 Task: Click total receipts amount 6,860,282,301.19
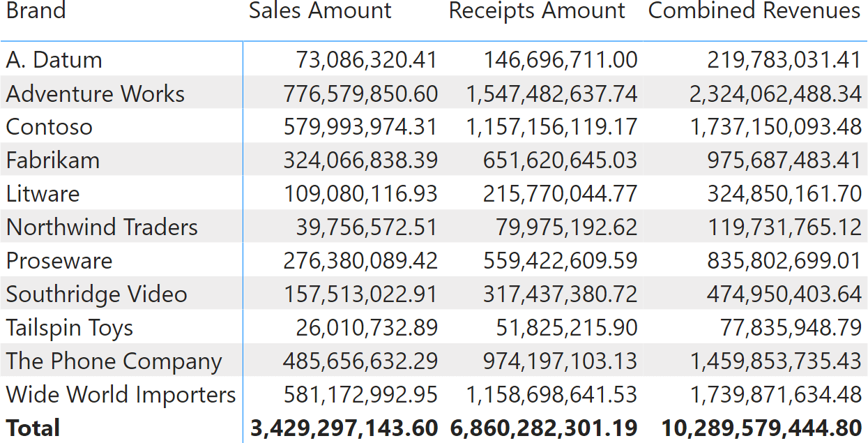[544, 428]
